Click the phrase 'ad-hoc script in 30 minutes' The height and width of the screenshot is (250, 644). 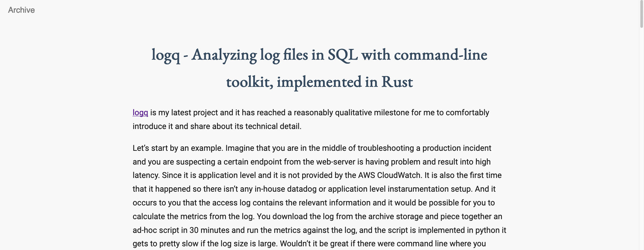pyautogui.click(x=182, y=230)
